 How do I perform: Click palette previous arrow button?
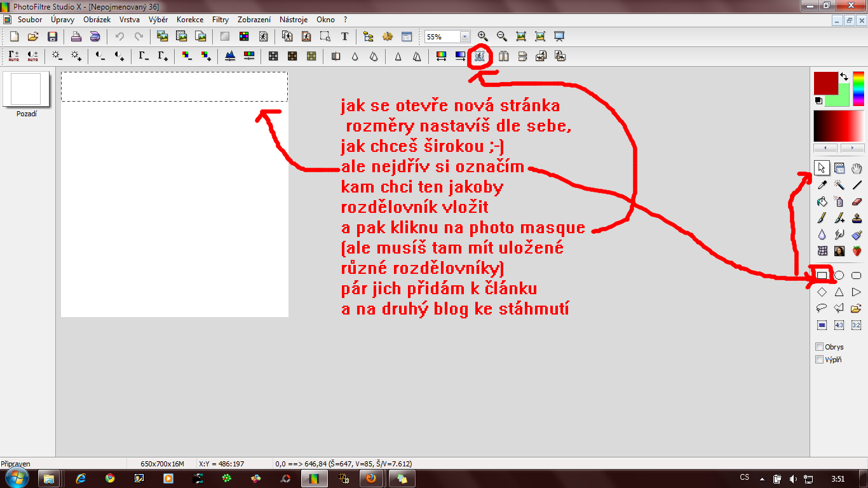(826, 148)
